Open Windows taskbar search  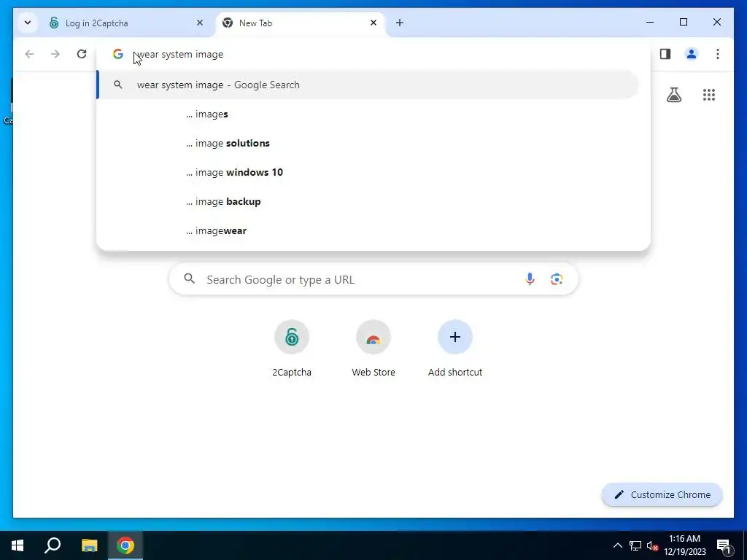(x=53, y=545)
